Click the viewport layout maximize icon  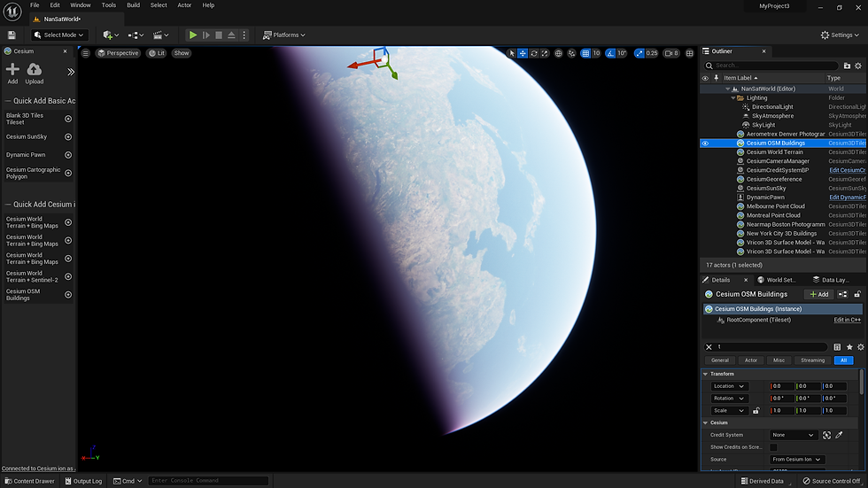coord(689,53)
